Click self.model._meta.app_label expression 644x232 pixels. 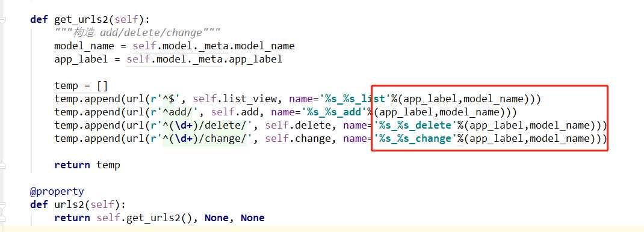click(205, 59)
